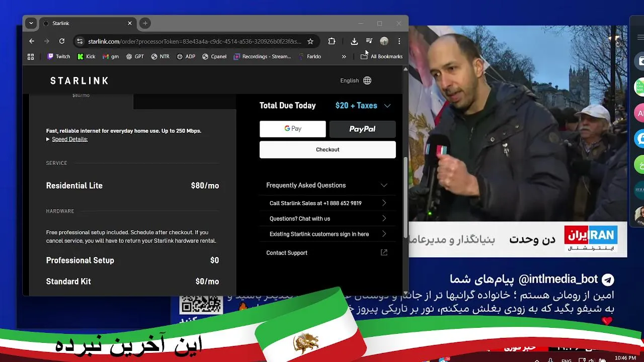Open the Farido bookmark
Viewport: 644px width, 362px height.
(309, 57)
